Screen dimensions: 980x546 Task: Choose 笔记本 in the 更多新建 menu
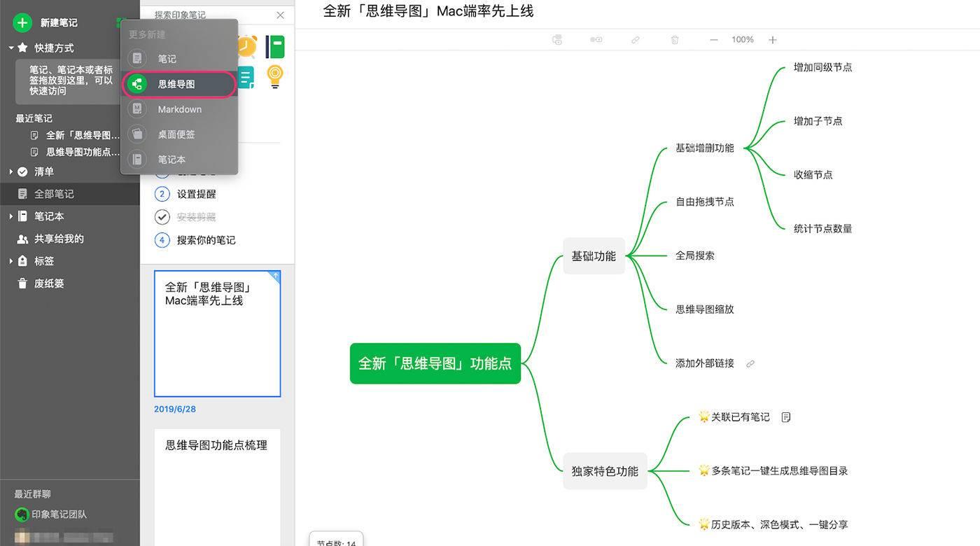179,160
